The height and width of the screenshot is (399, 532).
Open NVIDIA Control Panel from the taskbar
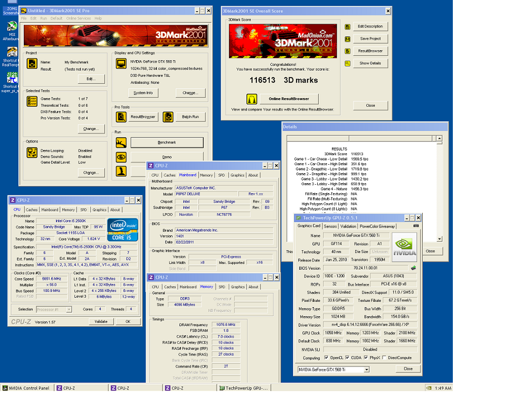[x=27, y=388]
